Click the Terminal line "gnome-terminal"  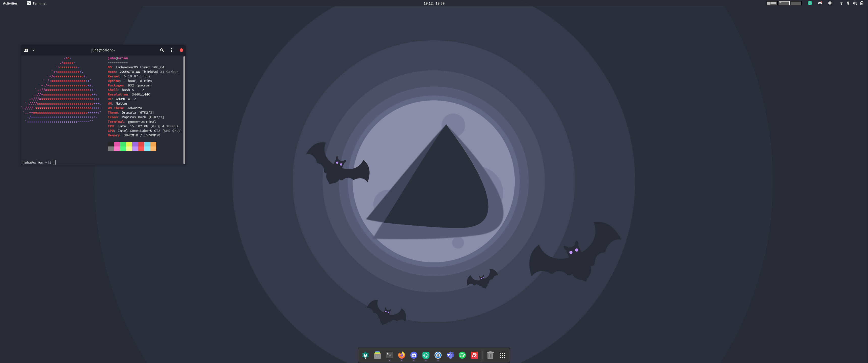coord(132,122)
